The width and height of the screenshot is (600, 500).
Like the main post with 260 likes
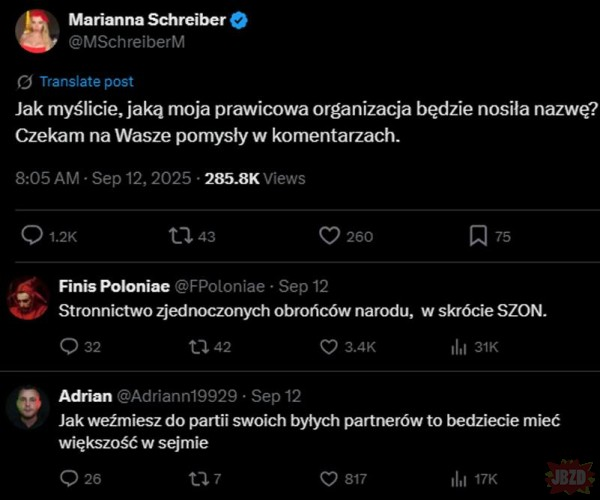(329, 236)
